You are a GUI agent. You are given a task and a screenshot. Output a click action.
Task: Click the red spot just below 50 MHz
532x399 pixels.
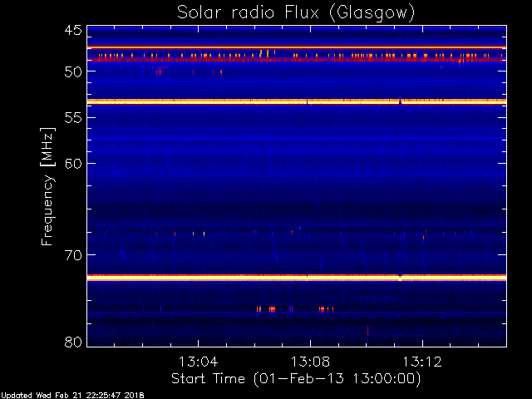click(x=159, y=72)
